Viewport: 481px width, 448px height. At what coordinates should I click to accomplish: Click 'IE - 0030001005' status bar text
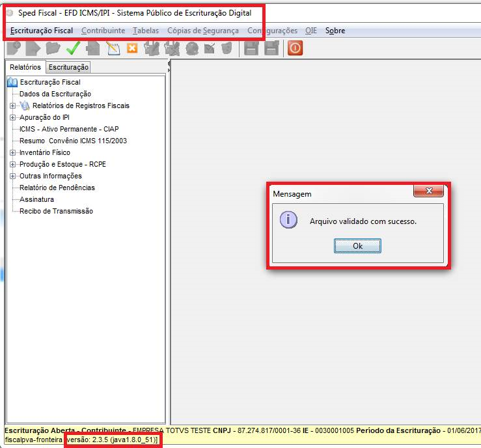tap(328, 430)
